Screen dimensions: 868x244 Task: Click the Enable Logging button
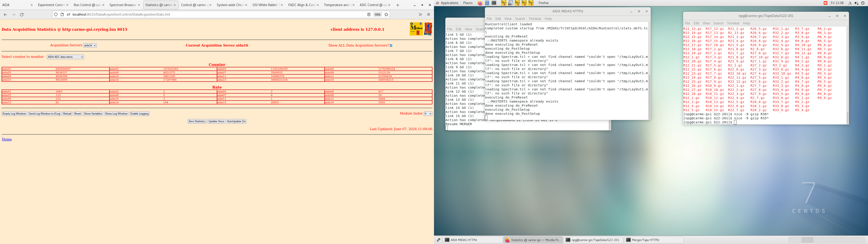point(139,114)
